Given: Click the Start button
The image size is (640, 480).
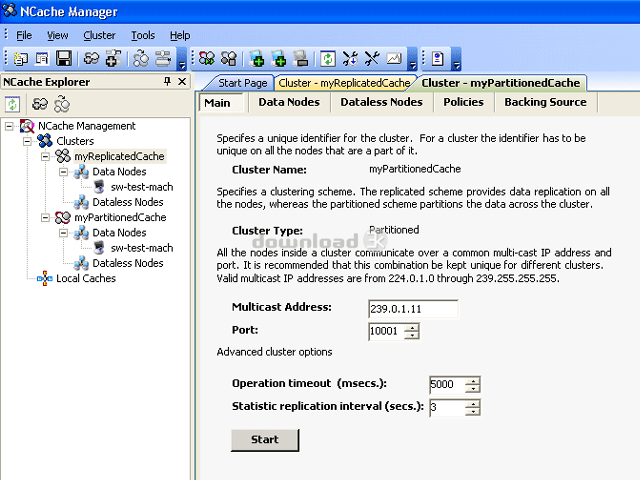Looking at the screenshot, I should click(x=265, y=440).
